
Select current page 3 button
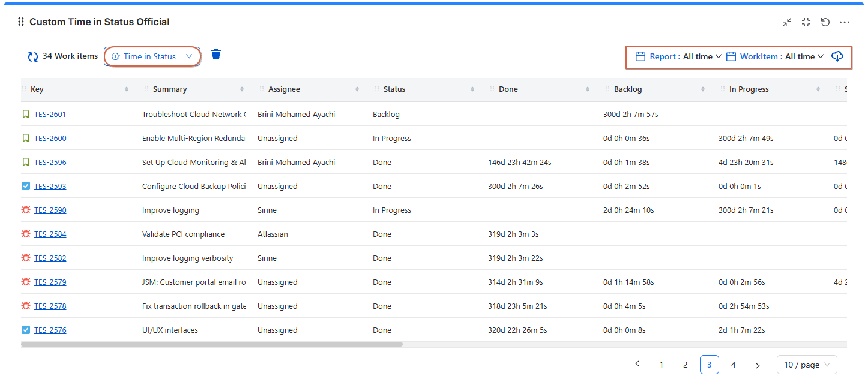pos(710,365)
